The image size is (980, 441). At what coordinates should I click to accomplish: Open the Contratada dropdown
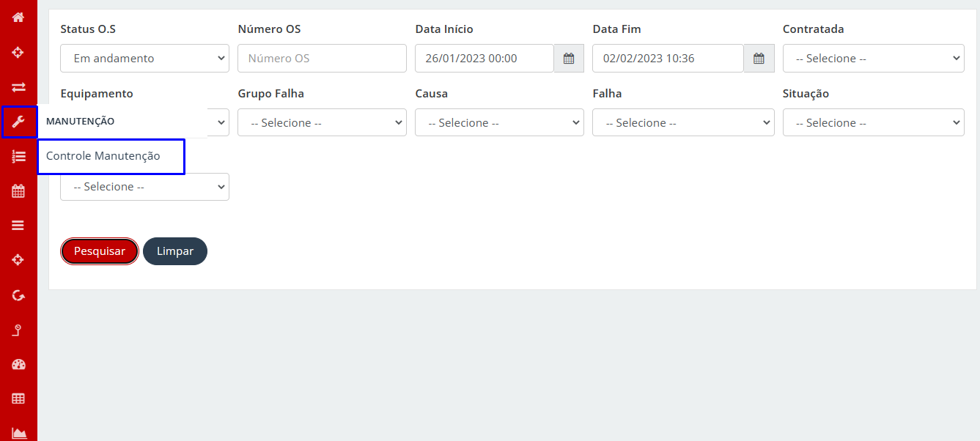coord(874,59)
